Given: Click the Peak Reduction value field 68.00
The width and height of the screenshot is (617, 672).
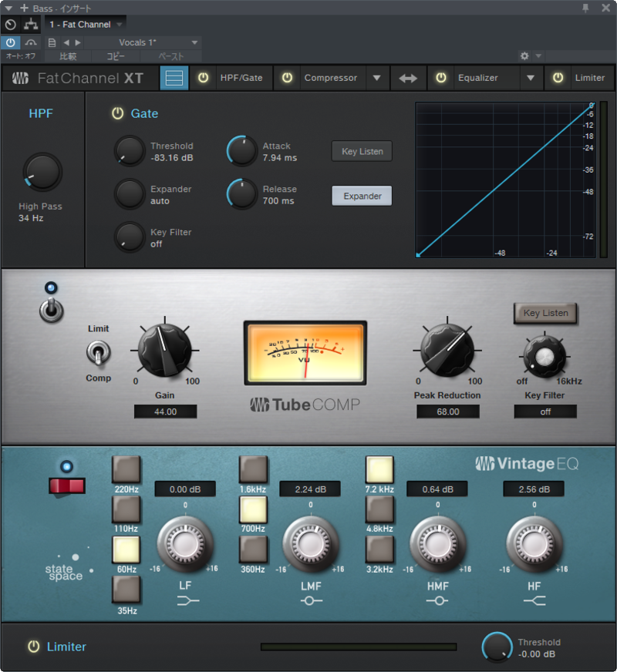Looking at the screenshot, I should tap(448, 412).
